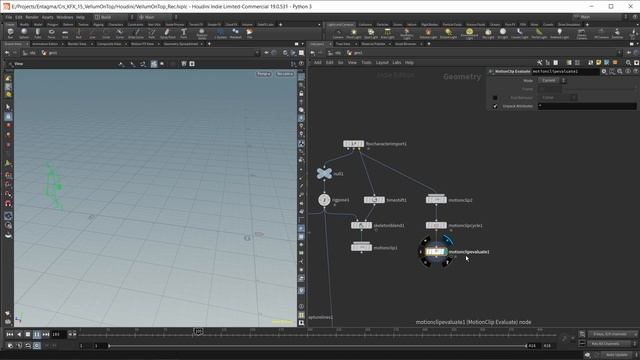Screen dimensions: 640x360
Task: Open the parameter gear menu icon
Action: (x=604, y=71)
